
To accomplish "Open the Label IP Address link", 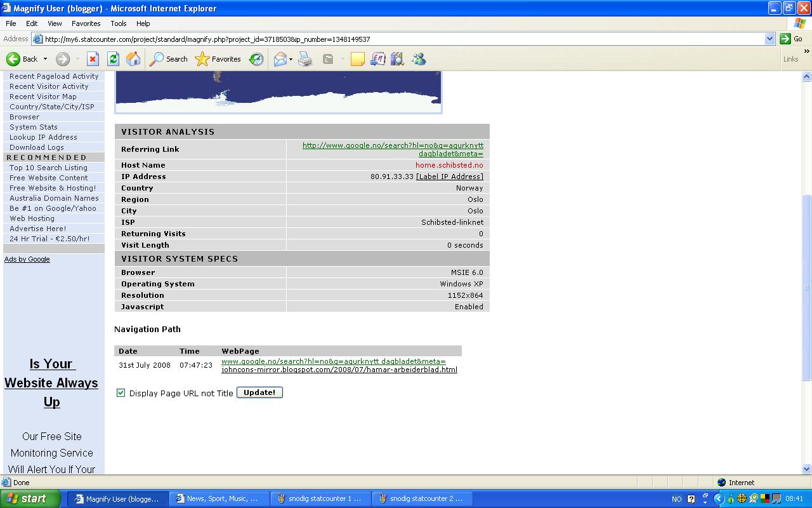I will [450, 177].
